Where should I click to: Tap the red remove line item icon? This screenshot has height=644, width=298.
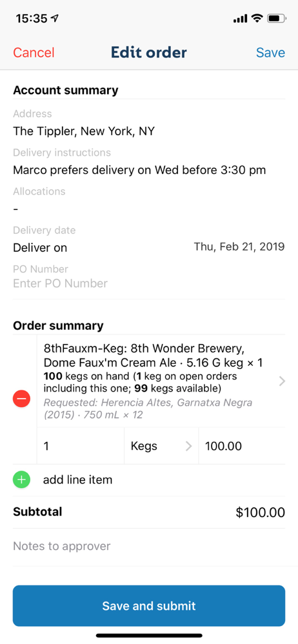[21, 399]
